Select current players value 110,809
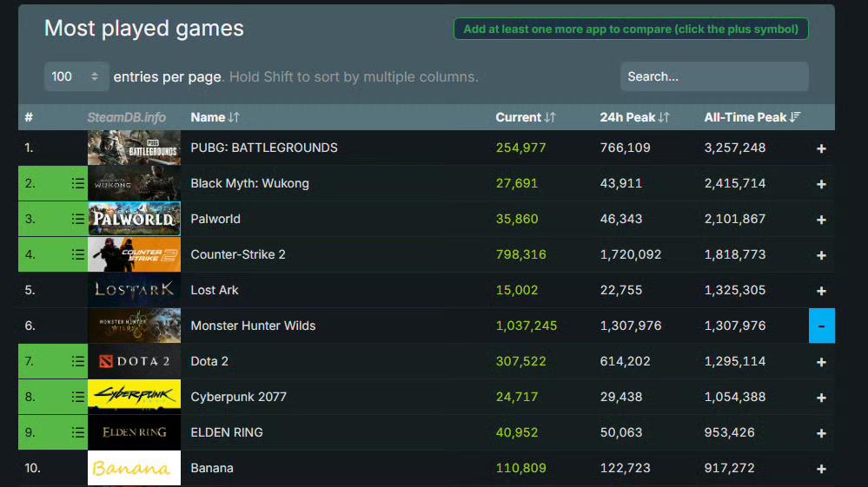The image size is (868, 487). (521, 468)
